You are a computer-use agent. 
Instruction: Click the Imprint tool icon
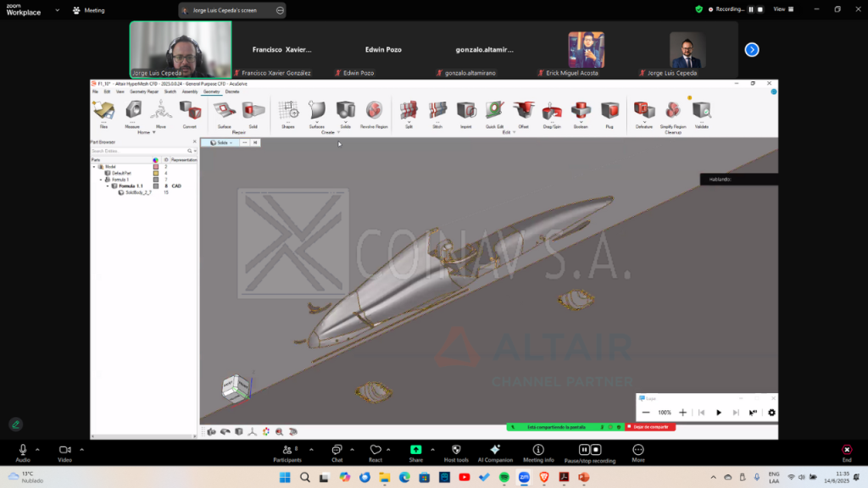(465, 111)
